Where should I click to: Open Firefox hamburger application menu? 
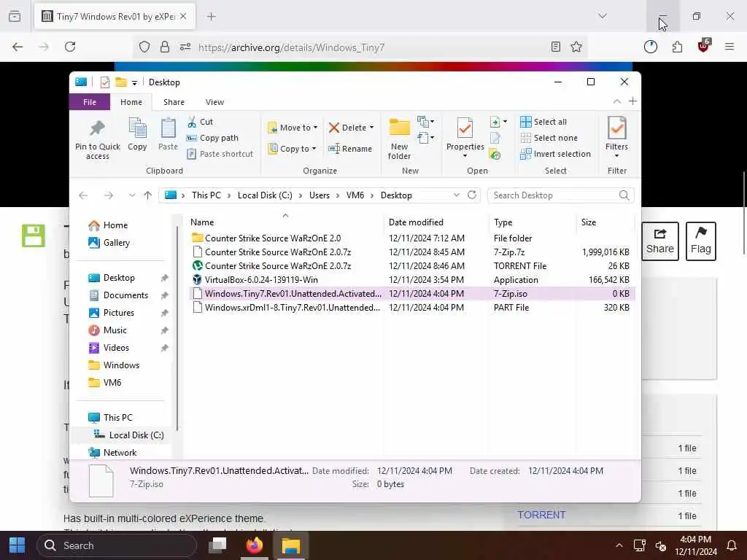[x=729, y=47]
